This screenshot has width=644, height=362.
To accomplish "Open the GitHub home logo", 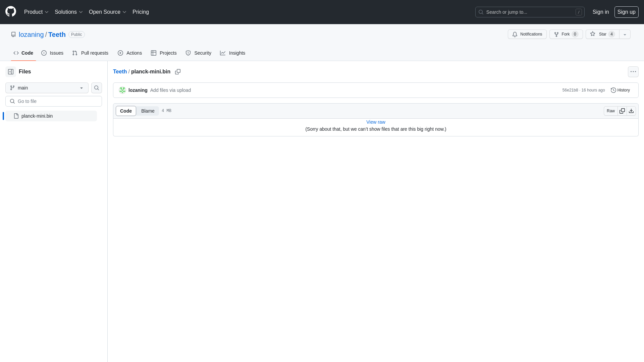I will coord(11,12).
